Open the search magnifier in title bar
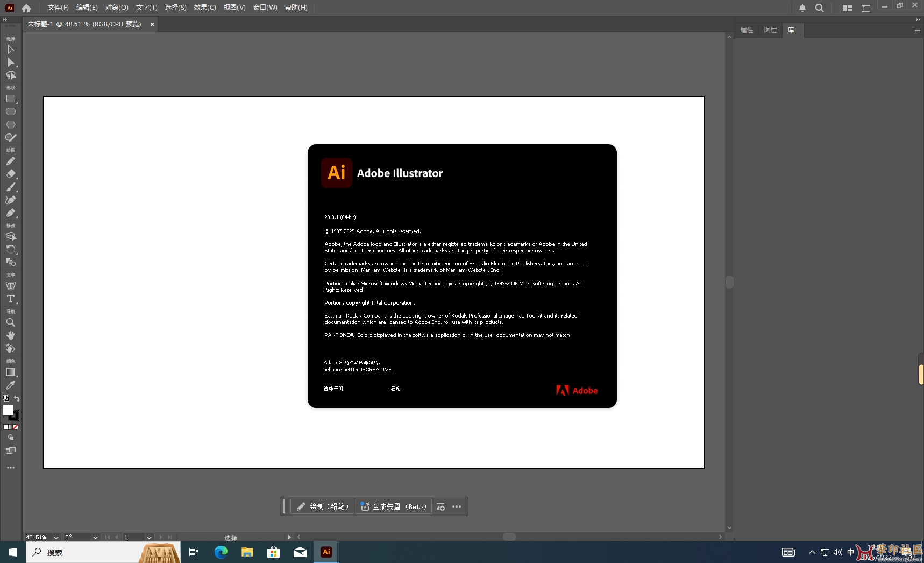Image resolution: width=924 pixels, height=563 pixels. click(820, 8)
